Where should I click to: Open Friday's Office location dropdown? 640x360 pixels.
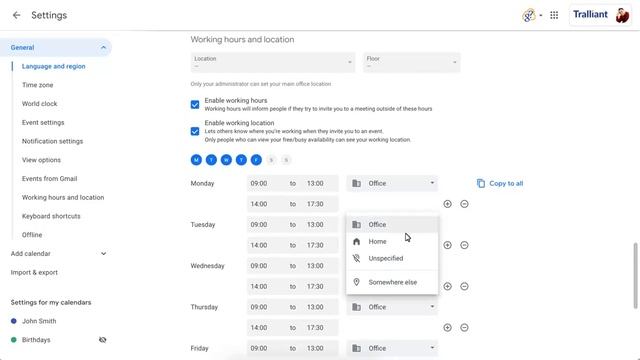pyautogui.click(x=392, y=348)
